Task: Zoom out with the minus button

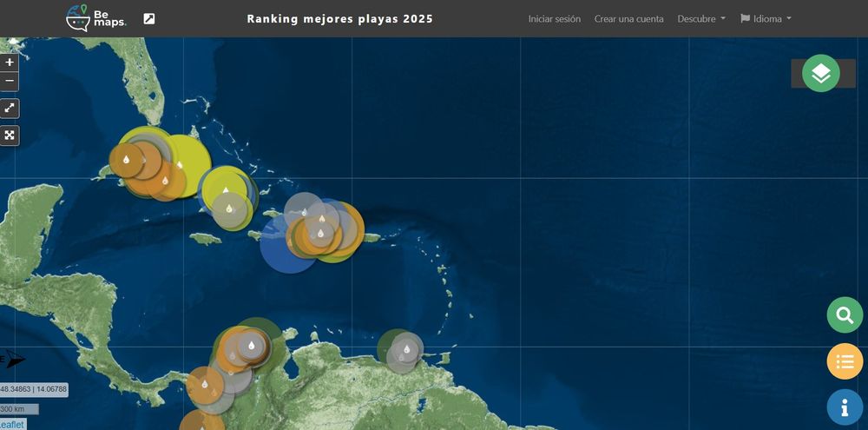Action: tap(10, 82)
